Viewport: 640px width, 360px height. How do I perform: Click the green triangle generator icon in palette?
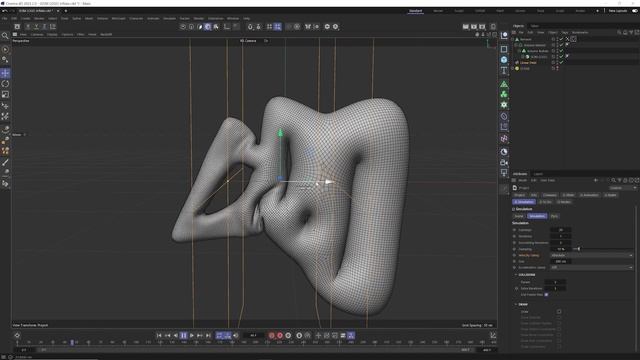504,84
